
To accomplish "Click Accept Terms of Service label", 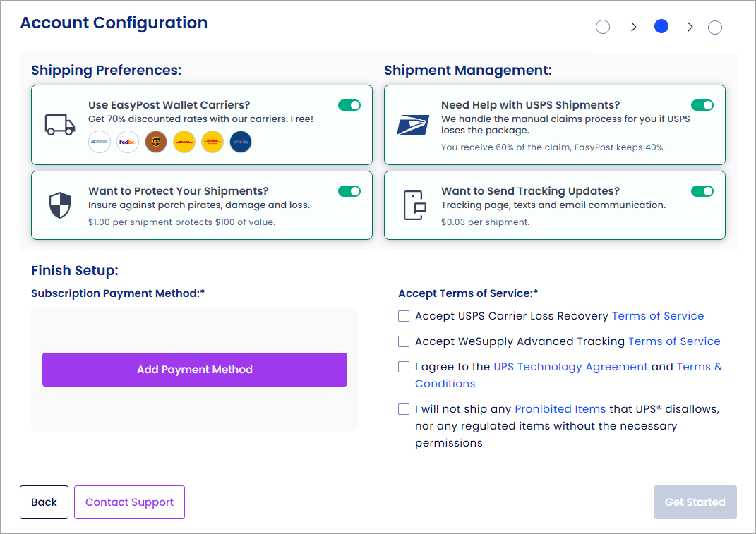I will click(468, 293).
